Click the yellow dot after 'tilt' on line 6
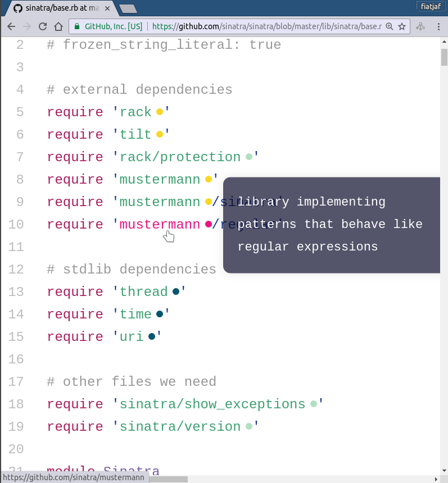The image size is (448, 483). (x=160, y=134)
